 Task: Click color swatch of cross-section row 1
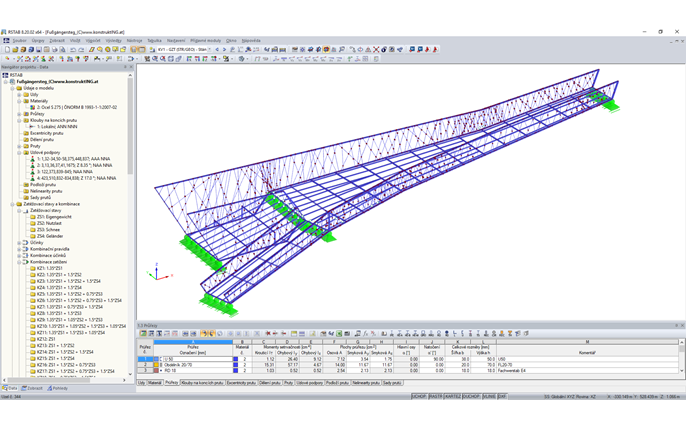pos(157,359)
